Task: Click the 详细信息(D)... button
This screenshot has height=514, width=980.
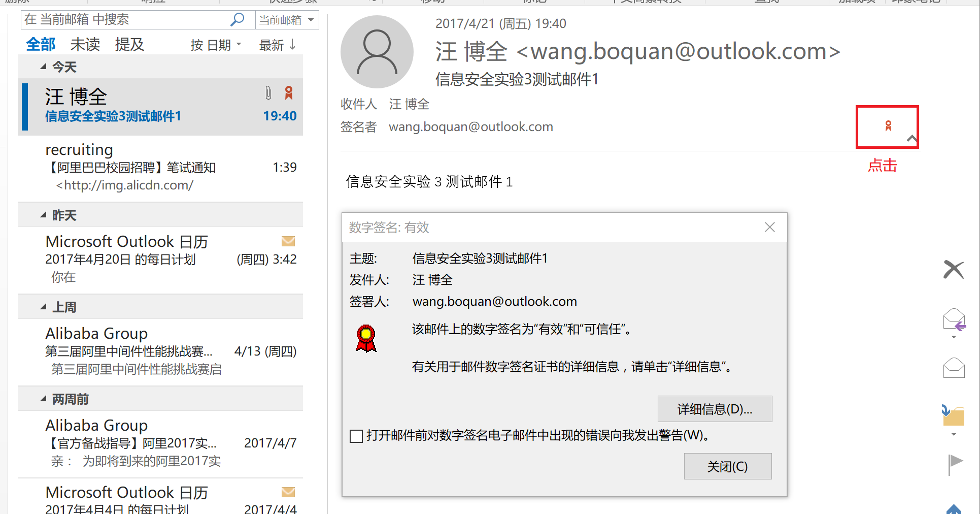Action: (715, 409)
